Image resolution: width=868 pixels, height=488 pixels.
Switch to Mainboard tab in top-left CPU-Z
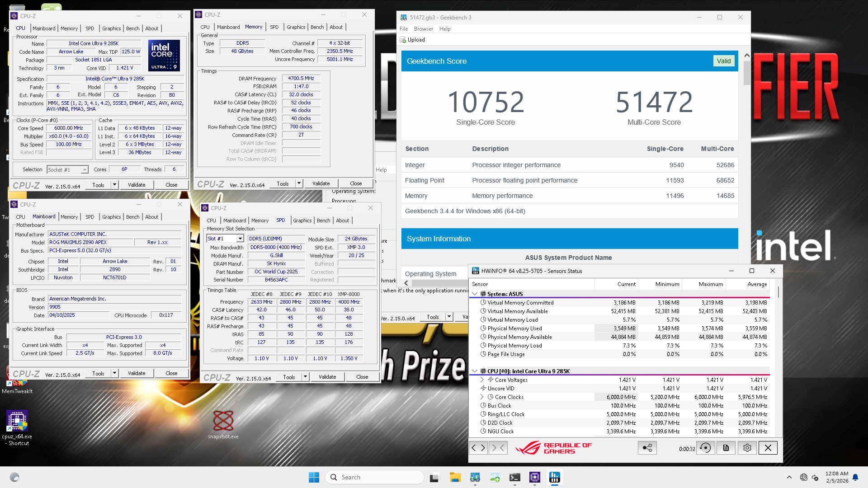[x=44, y=28]
